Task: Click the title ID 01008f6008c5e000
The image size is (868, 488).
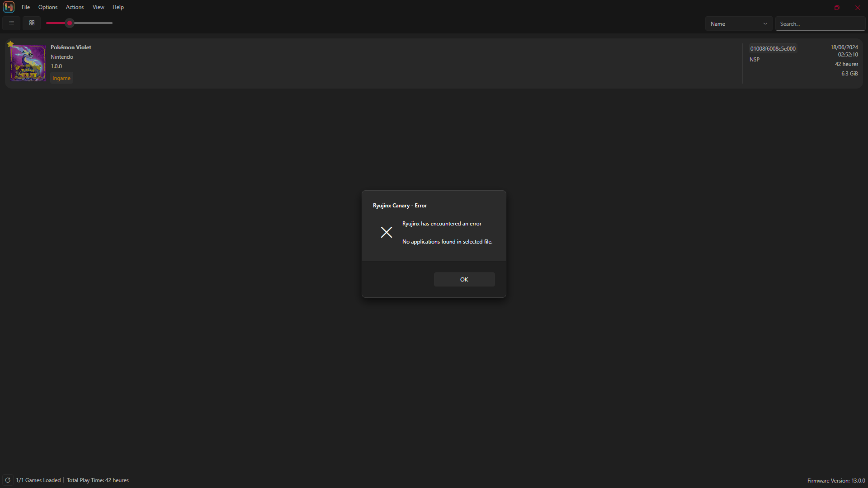Action: tap(773, 49)
